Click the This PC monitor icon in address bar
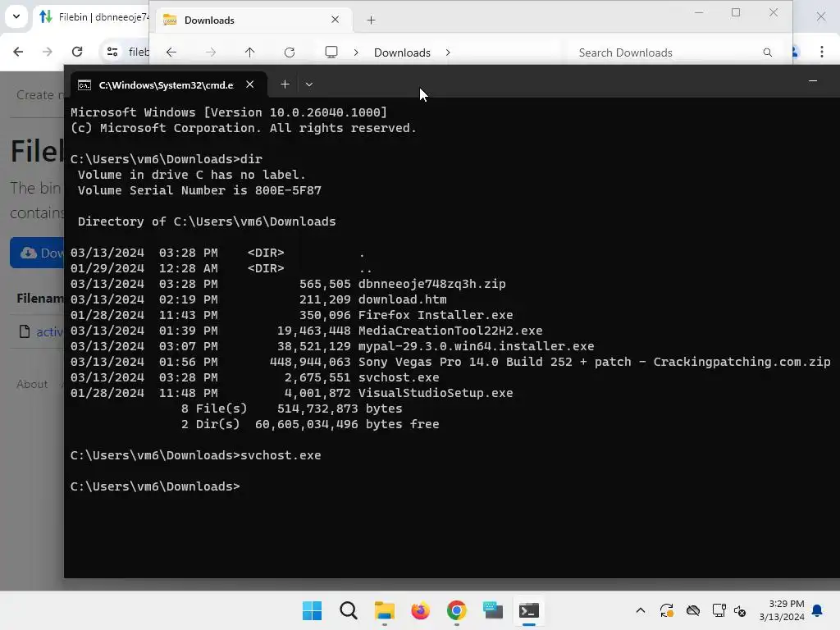Screen dimensions: 840x630 331,52
